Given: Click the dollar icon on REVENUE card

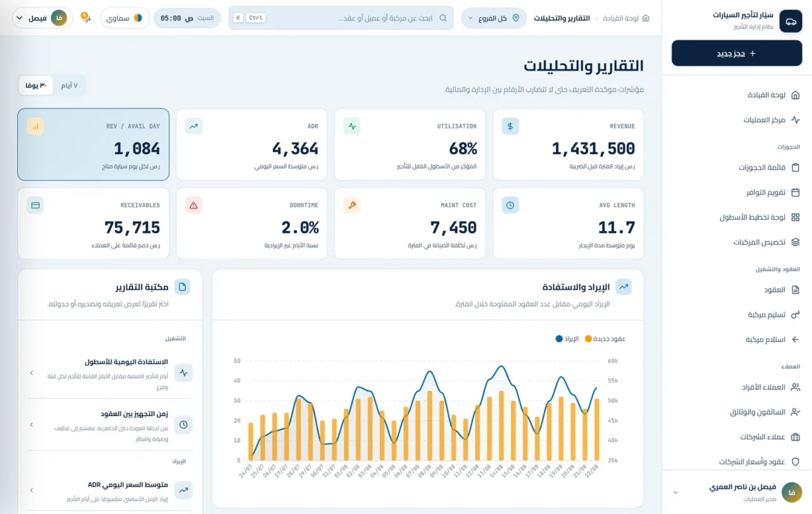Looking at the screenshot, I should [510, 126].
